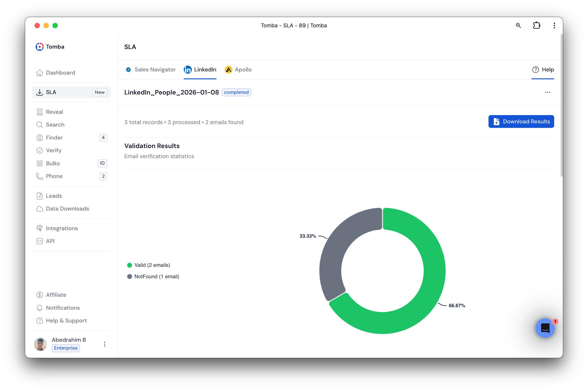The width and height of the screenshot is (588, 391).
Task: Switch to the Apollo tab
Action: coord(238,70)
